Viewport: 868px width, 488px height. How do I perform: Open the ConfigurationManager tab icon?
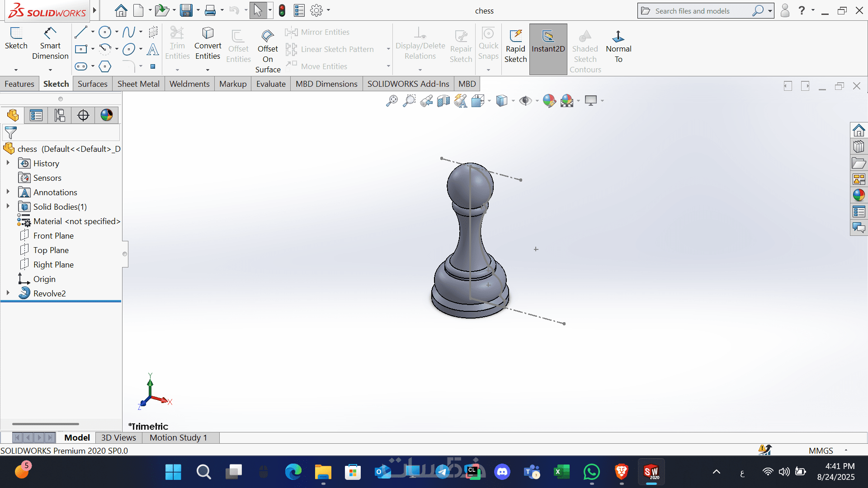[x=60, y=115]
